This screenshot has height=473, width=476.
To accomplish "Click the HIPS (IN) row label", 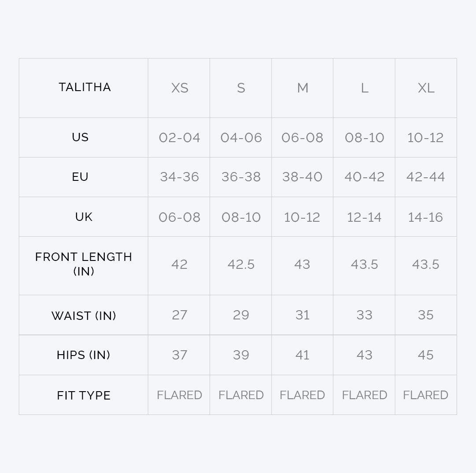I will point(84,355).
